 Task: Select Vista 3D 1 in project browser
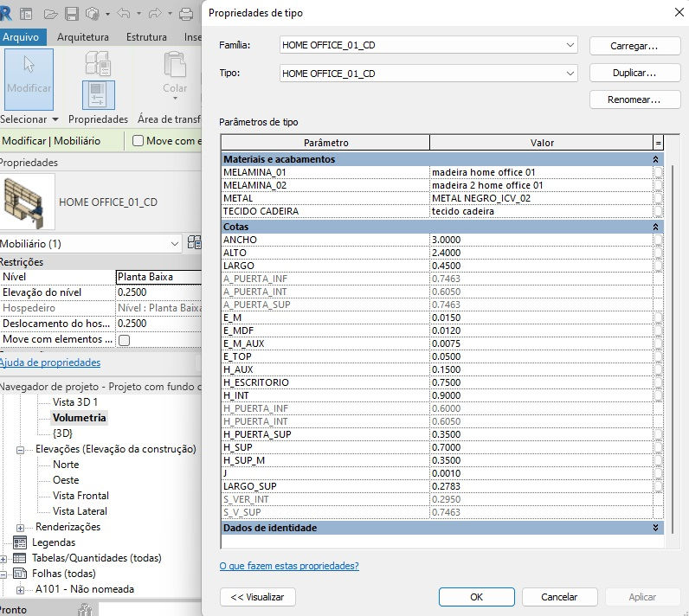(x=75, y=402)
